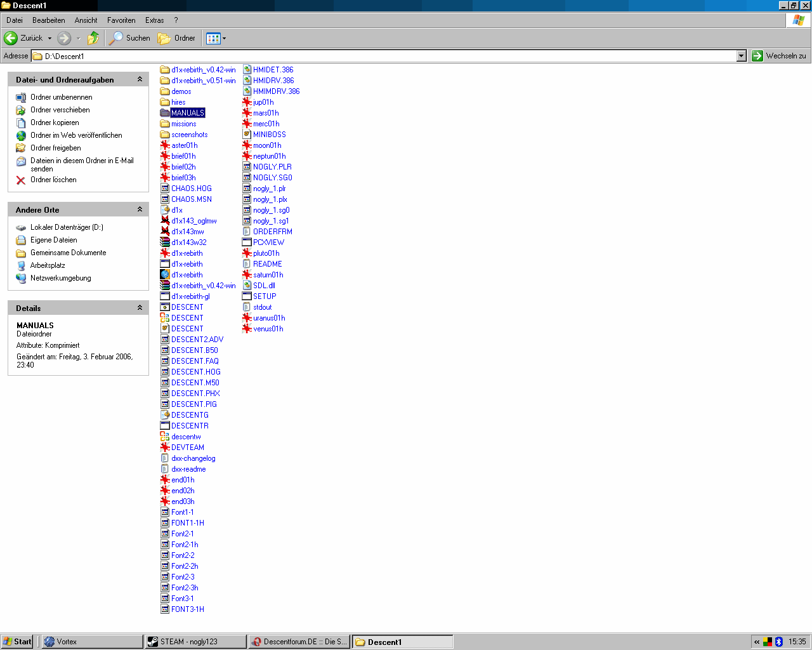Open the Suchen search tool
Screen dimensions: 812x650
pyautogui.click(x=130, y=38)
